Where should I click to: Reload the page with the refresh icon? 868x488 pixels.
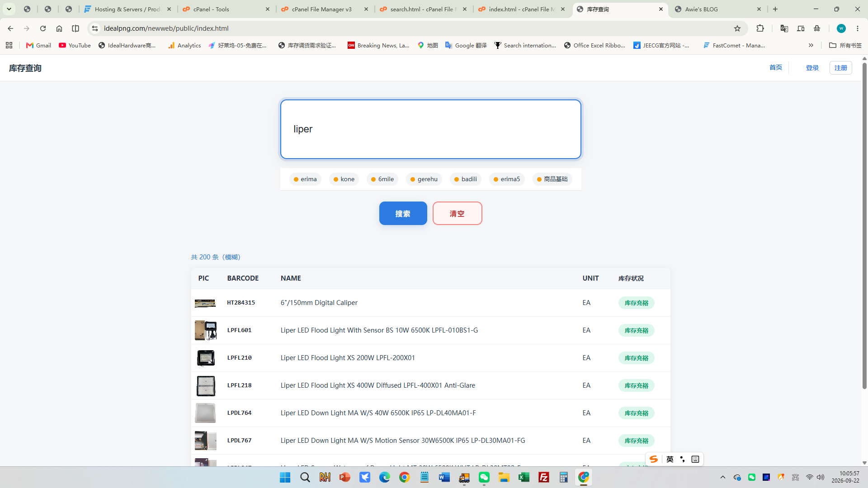(43, 28)
